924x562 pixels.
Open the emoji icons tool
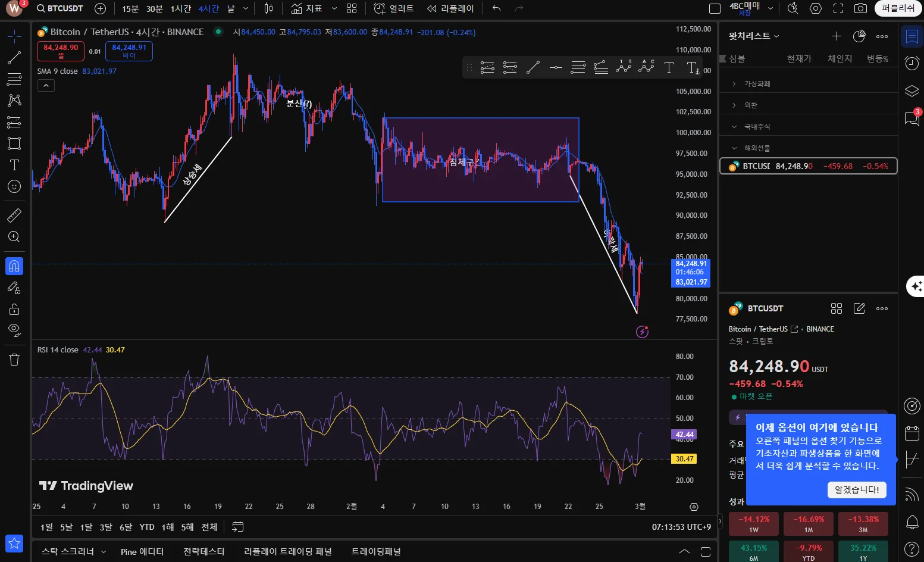[14, 187]
